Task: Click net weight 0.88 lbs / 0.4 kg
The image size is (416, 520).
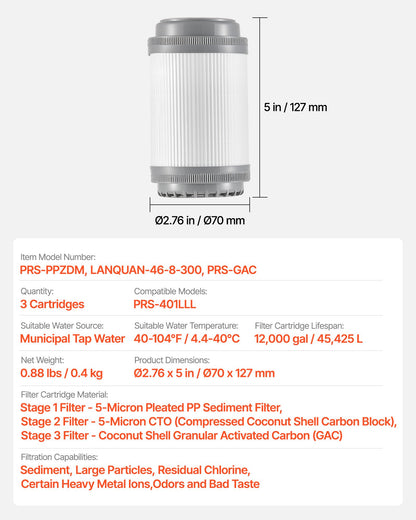Action: click(61, 373)
